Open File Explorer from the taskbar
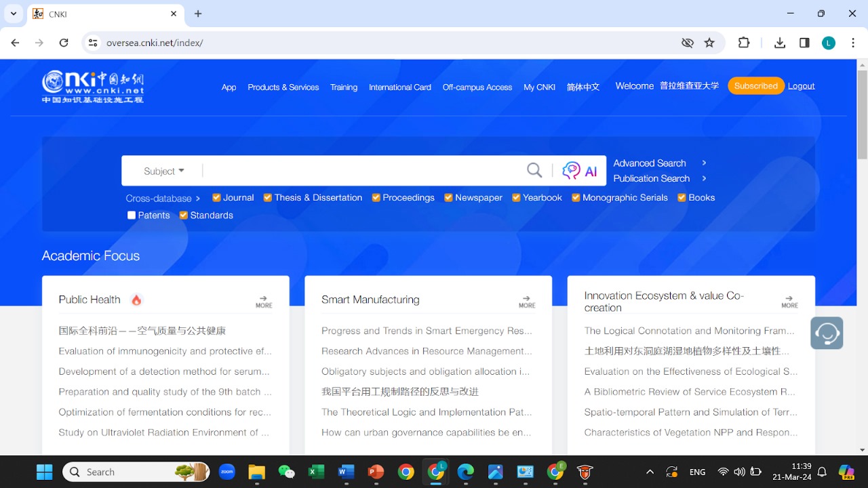 coord(256,472)
